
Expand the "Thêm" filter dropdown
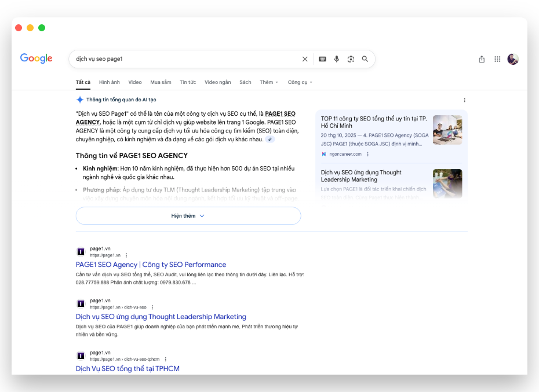pos(269,82)
